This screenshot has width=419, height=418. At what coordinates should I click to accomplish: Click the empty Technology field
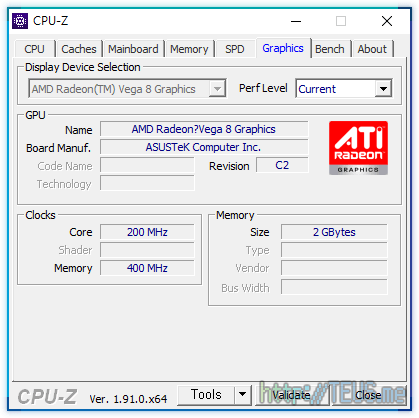[147, 183]
